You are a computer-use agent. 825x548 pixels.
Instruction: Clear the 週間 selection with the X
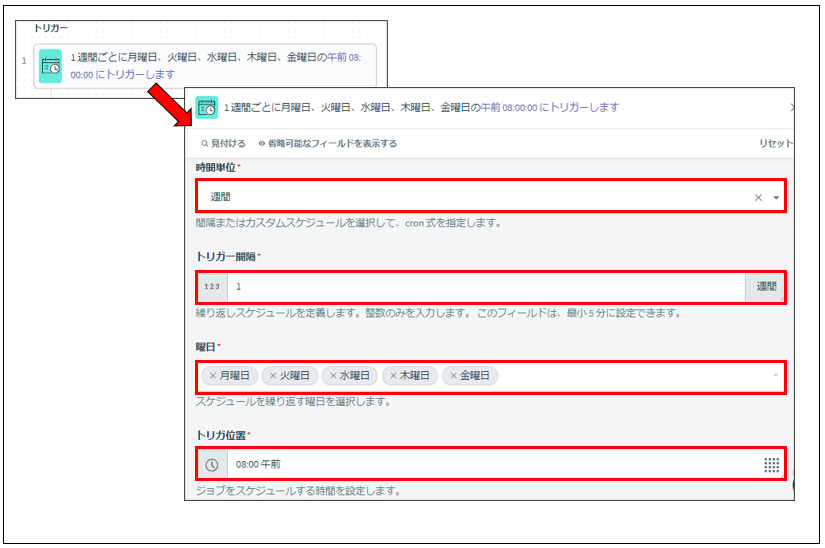pyautogui.click(x=758, y=198)
